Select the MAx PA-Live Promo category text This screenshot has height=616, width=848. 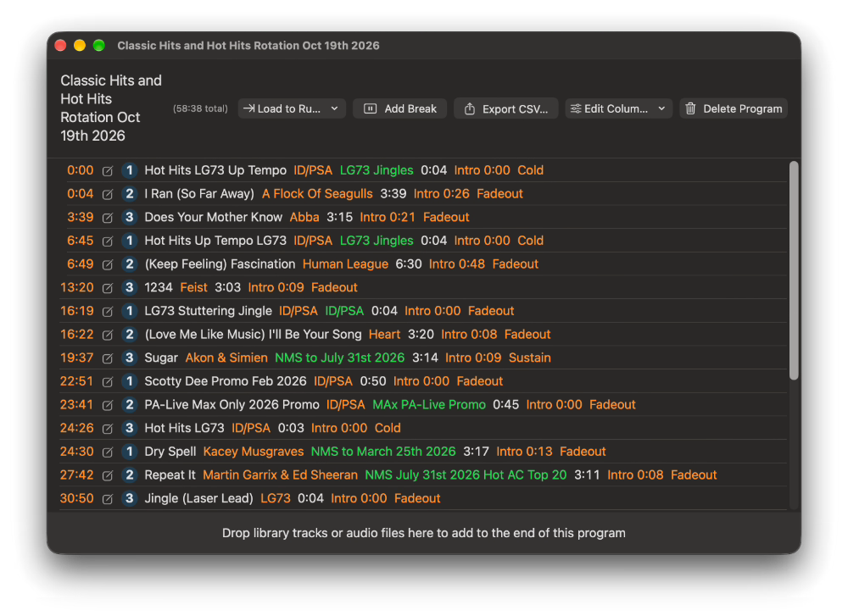coord(429,405)
